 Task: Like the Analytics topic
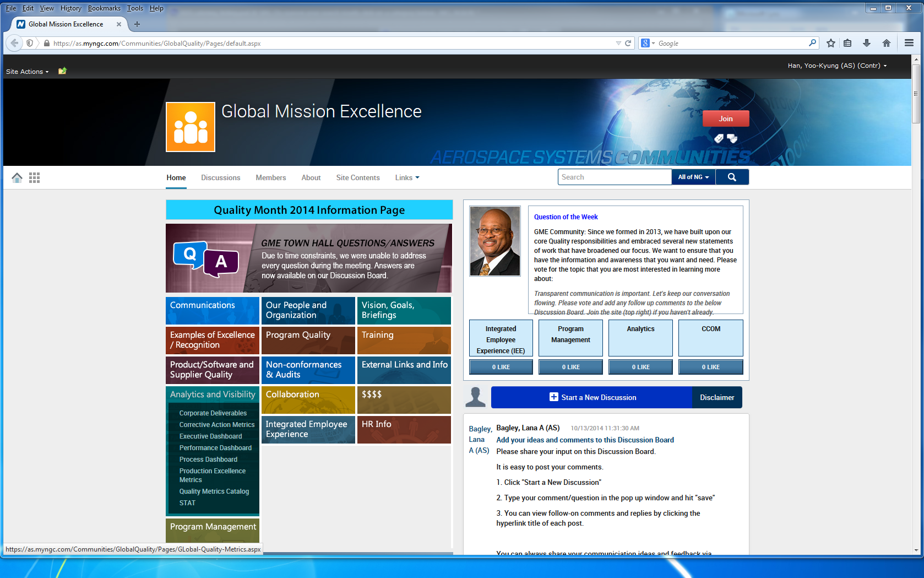tap(640, 367)
